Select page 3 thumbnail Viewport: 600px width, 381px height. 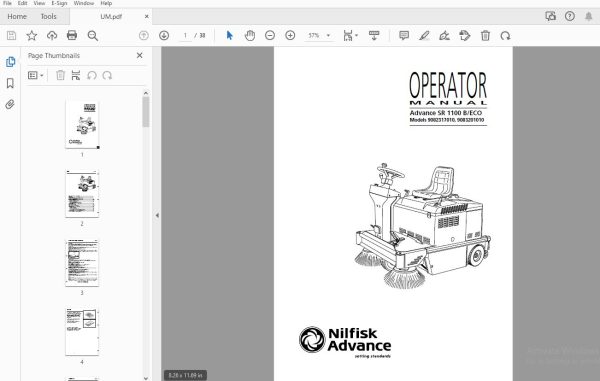[x=82, y=263]
